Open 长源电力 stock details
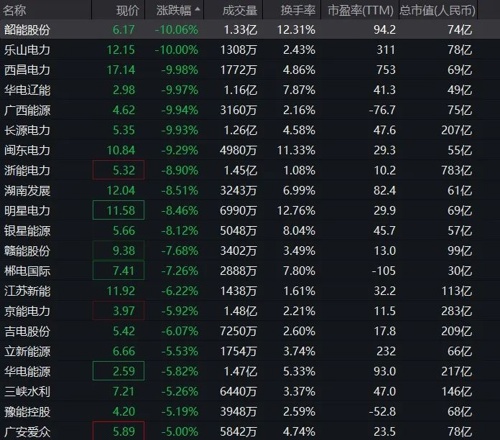500x440 pixels. [27, 130]
